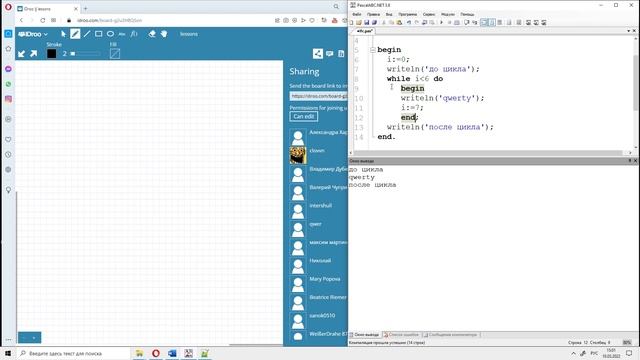Go back in Opera browser

(x=21, y=20)
